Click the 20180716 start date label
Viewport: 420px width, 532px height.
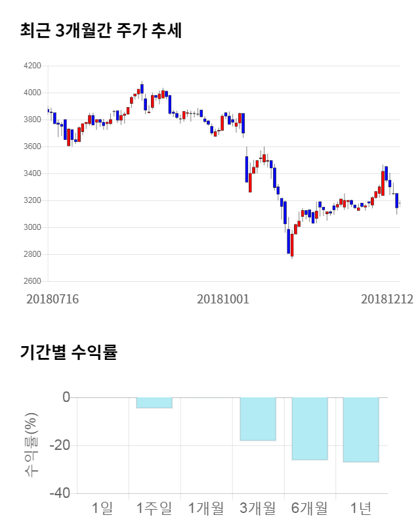(52, 299)
